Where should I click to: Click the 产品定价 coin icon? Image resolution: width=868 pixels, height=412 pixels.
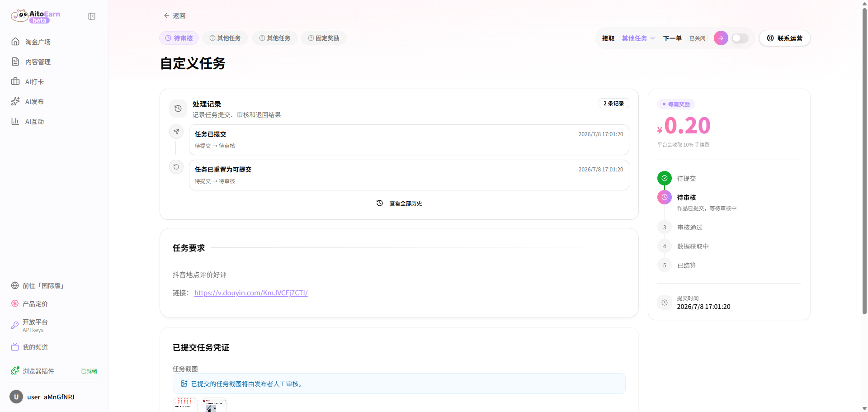click(x=15, y=303)
